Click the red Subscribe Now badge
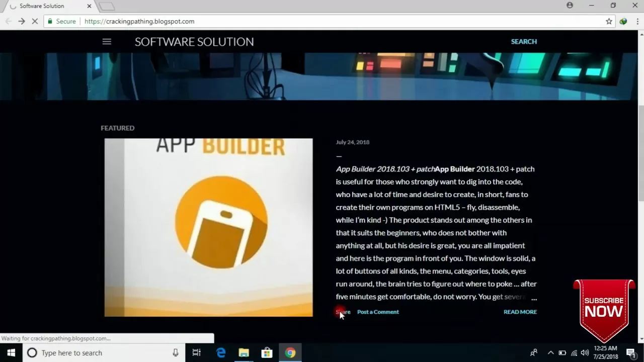The width and height of the screenshot is (644, 362). 604,311
